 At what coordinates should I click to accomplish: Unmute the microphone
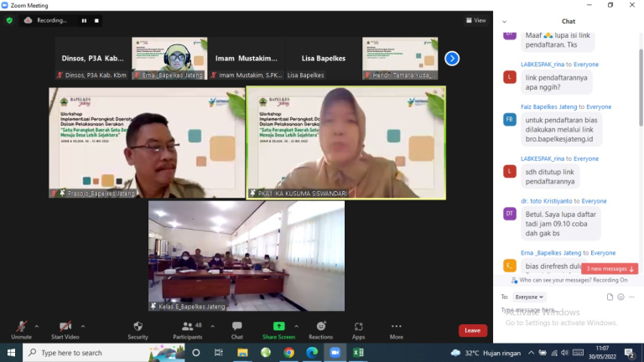21,330
